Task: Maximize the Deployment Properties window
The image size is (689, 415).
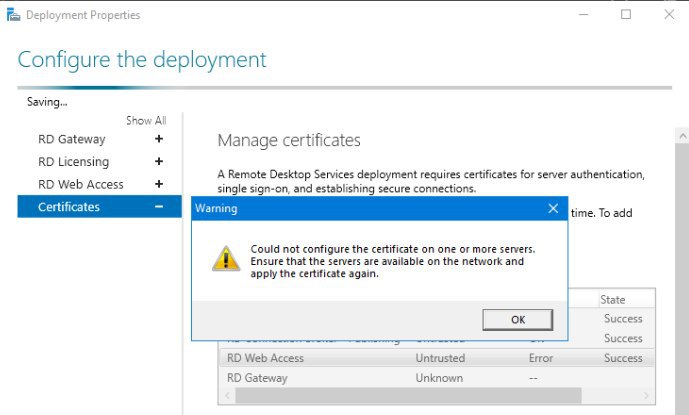Action: pos(626,15)
